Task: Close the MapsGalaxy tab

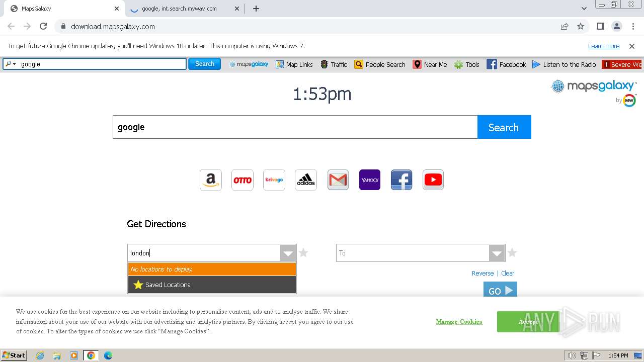Action: pyautogui.click(x=117, y=9)
